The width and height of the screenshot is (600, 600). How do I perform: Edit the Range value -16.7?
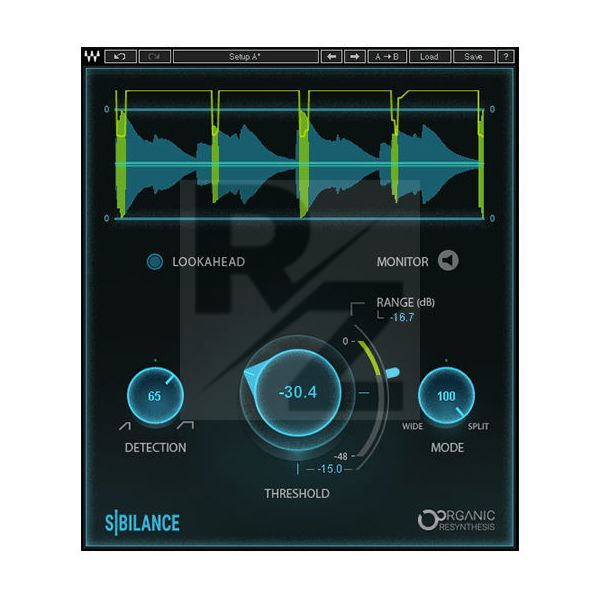point(401,317)
